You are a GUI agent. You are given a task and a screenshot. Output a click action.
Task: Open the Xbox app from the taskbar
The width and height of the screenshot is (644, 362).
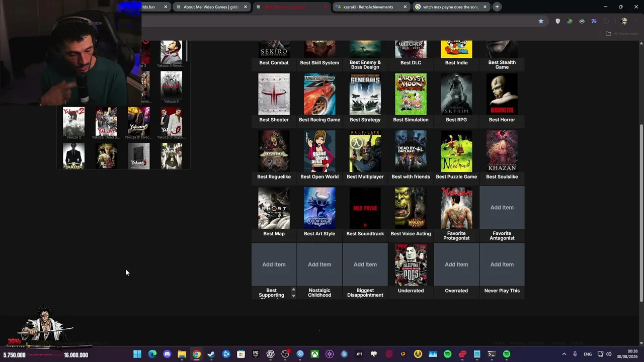(315, 354)
